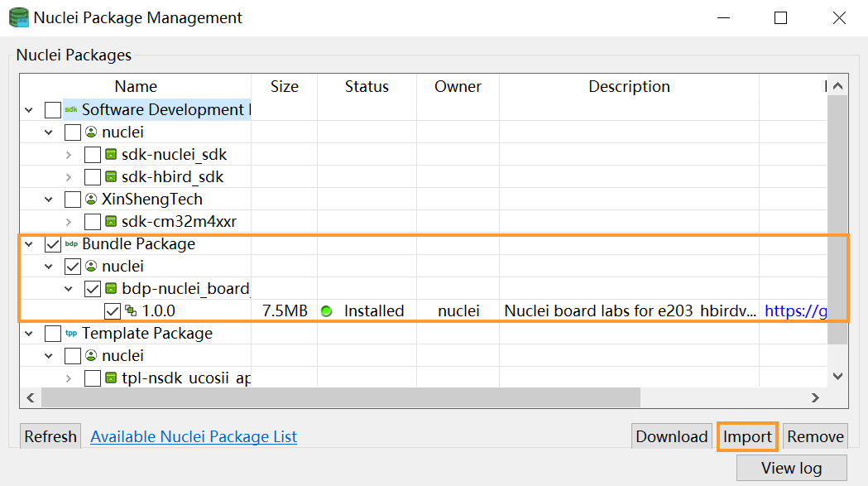
Task: Click the Template Package tpp icon
Action: pos(71,334)
